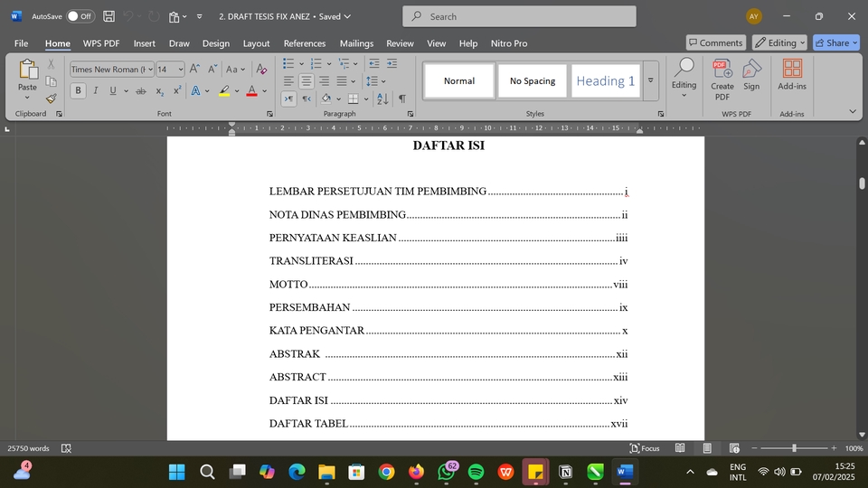
Task: Click the Search box
Action: point(519,16)
